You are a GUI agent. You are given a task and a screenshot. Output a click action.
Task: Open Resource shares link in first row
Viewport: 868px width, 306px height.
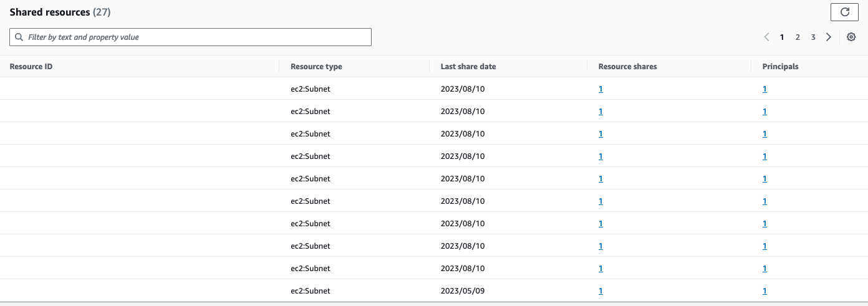(600, 89)
